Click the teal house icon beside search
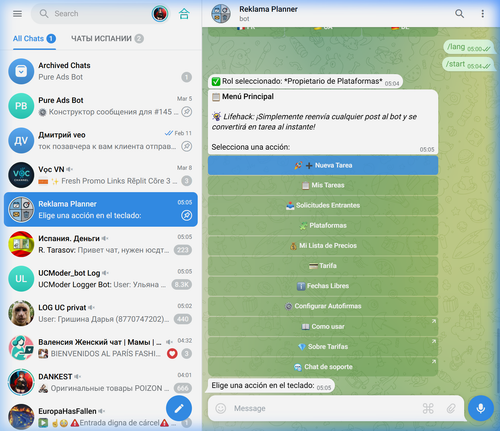500x431 pixels. click(x=184, y=14)
